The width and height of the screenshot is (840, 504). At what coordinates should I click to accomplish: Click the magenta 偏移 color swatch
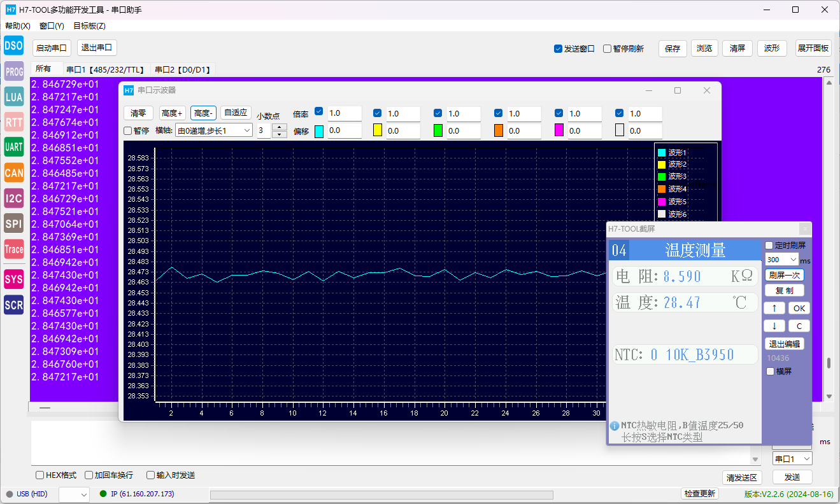coord(559,130)
